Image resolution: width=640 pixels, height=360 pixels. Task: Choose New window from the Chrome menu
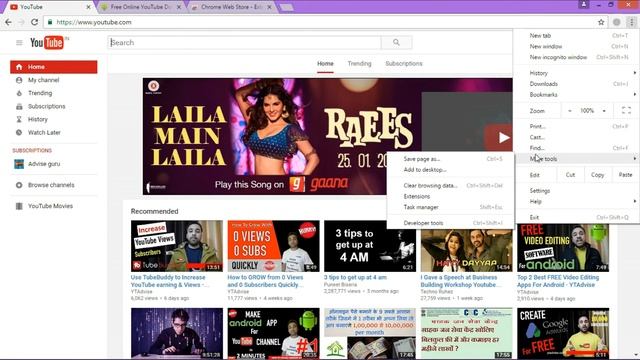click(576, 47)
